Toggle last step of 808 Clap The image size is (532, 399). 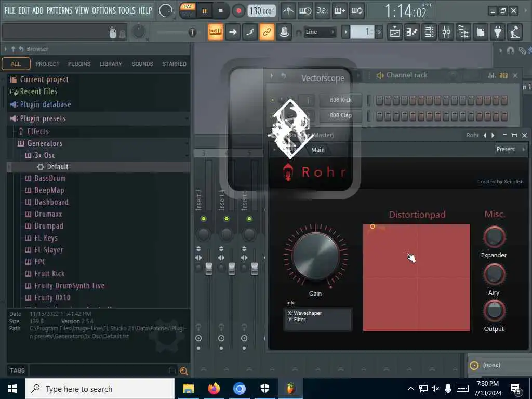tap(504, 116)
